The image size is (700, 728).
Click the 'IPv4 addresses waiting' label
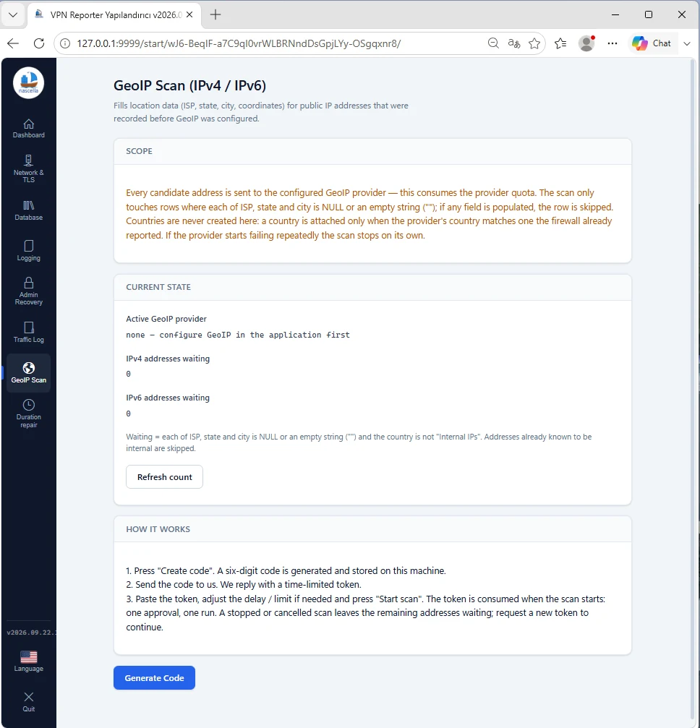(x=168, y=359)
